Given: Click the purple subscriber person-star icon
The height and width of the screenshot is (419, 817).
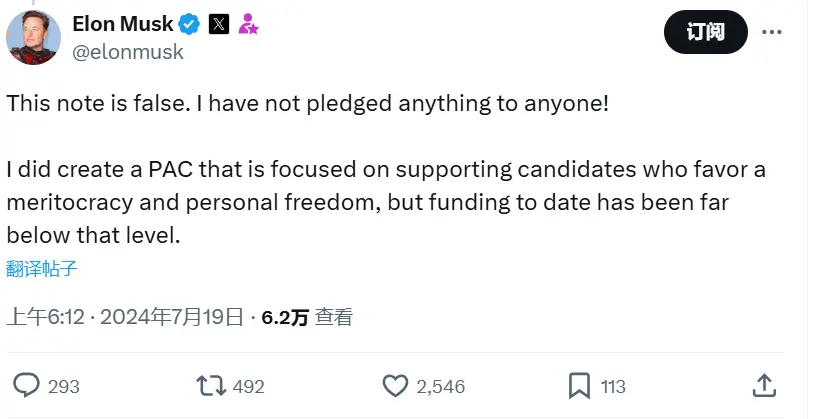Looking at the screenshot, I should coord(248,25).
